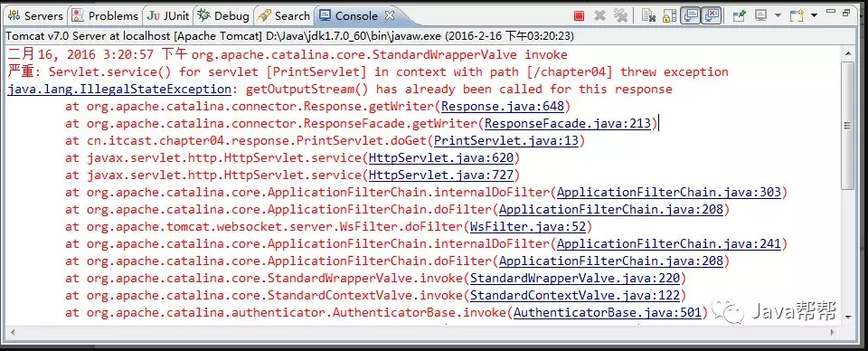Click the vertical scrollbar down arrow
Viewport: 868px width, 351px height.
tap(847, 318)
